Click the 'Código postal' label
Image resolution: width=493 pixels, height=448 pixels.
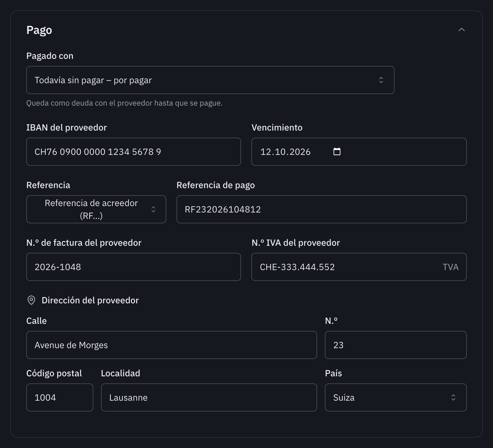click(54, 373)
